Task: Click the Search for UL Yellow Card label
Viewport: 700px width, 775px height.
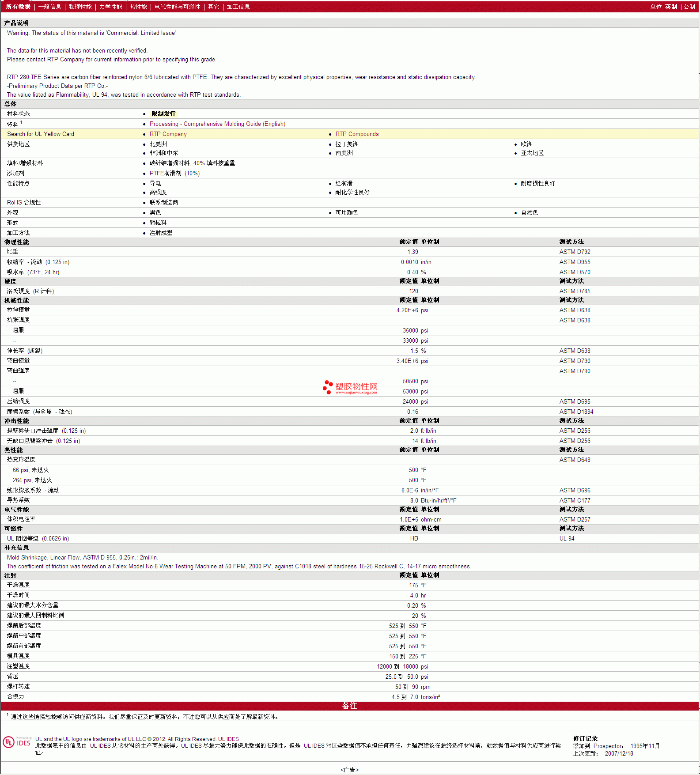Action: click(x=41, y=134)
